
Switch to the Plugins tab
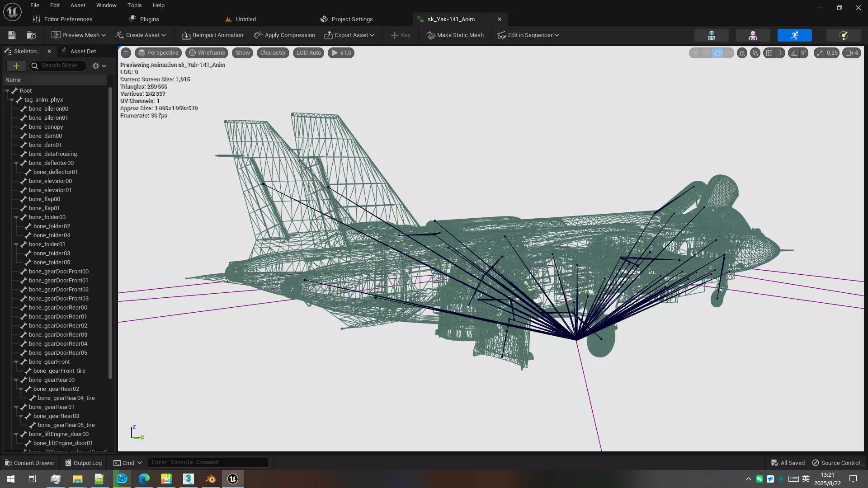point(145,19)
